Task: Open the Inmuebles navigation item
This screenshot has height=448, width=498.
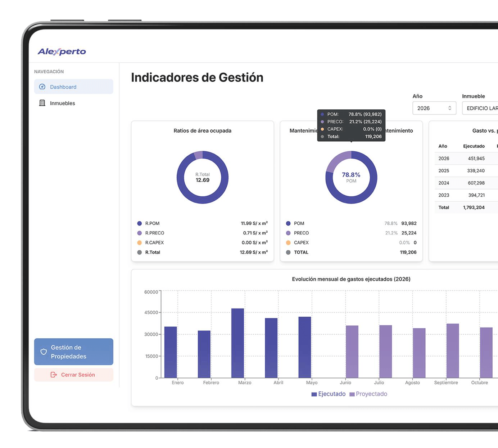Action: (x=73, y=103)
